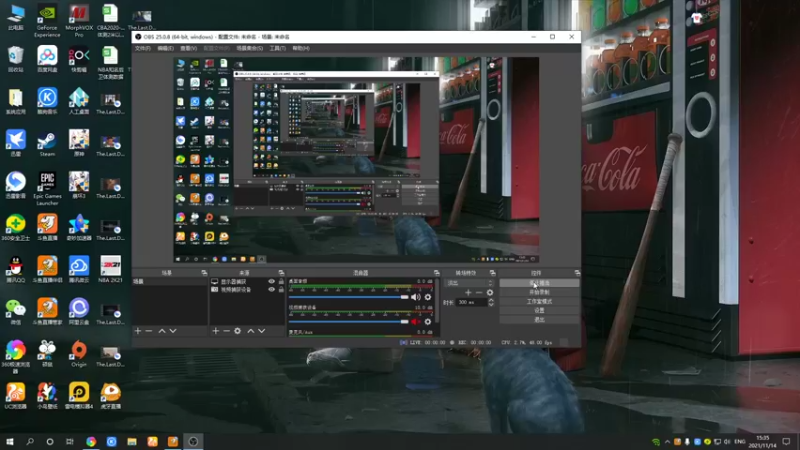This screenshot has width=800, height=450.
Task: Pop out the 场景 scenes dock panel
Action: pyautogui.click(x=204, y=273)
